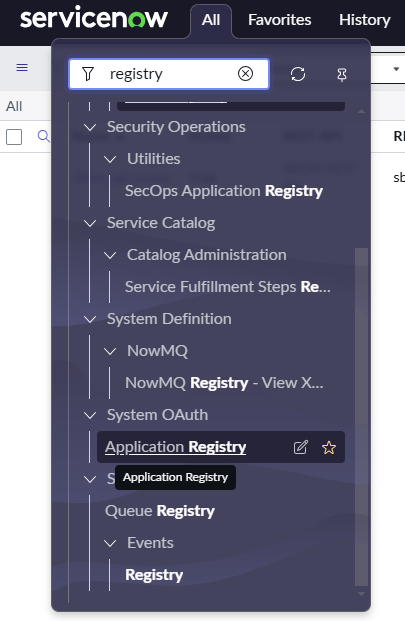Open NowMQ Registry View XML module

pos(224,383)
